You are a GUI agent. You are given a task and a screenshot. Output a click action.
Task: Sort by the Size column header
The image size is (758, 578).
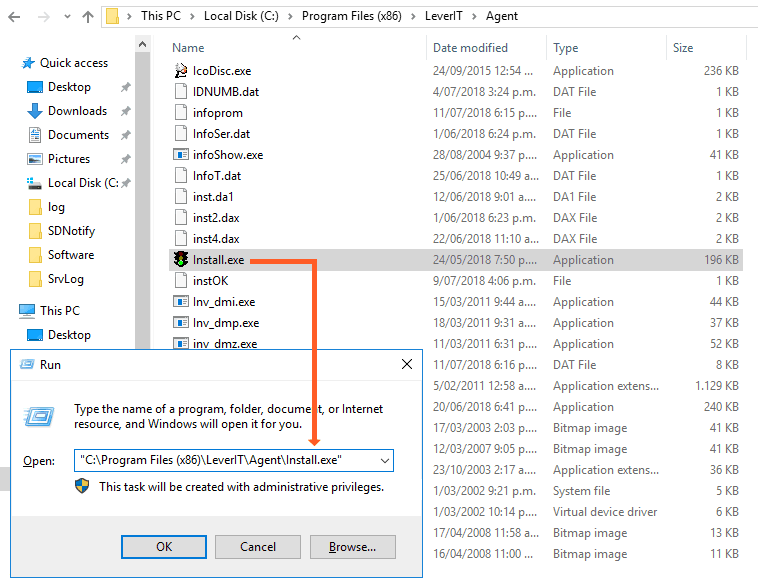[683, 48]
